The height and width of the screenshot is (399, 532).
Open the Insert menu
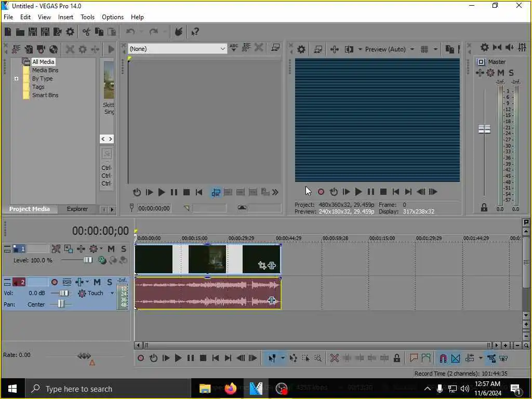(x=65, y=17)
